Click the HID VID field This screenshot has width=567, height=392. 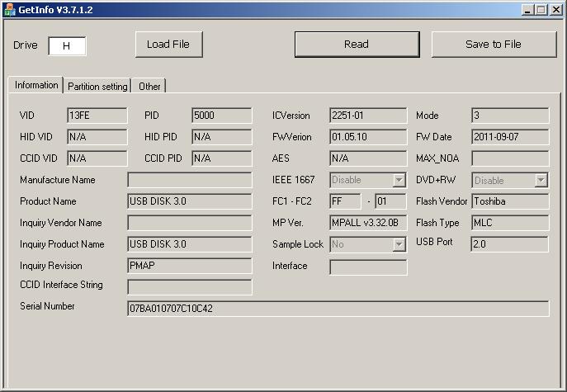click(97, 137)
